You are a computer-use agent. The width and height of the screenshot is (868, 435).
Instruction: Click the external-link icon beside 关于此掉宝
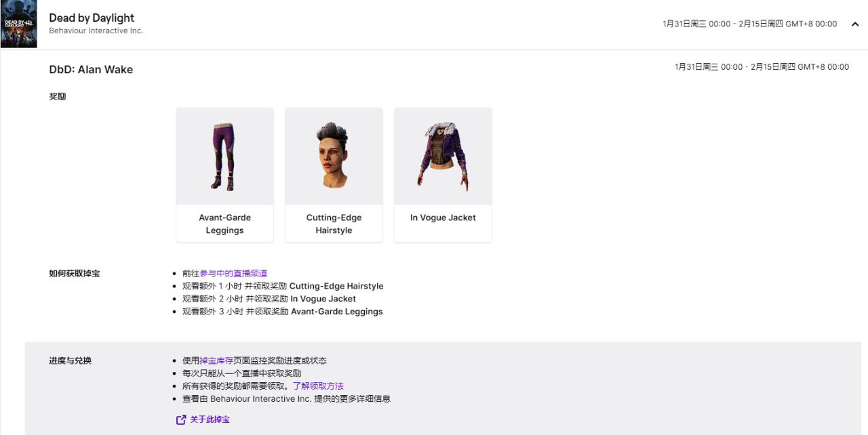(181, 419)
